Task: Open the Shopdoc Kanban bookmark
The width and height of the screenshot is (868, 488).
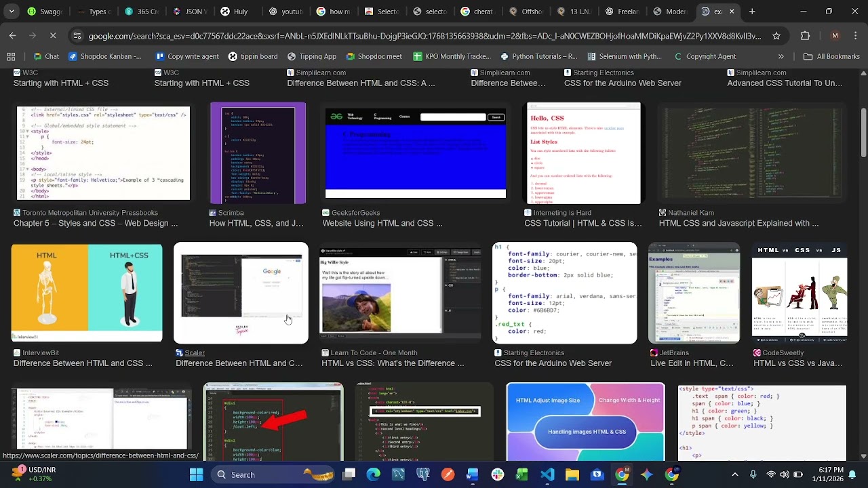Action: click(x=104, y=57)
